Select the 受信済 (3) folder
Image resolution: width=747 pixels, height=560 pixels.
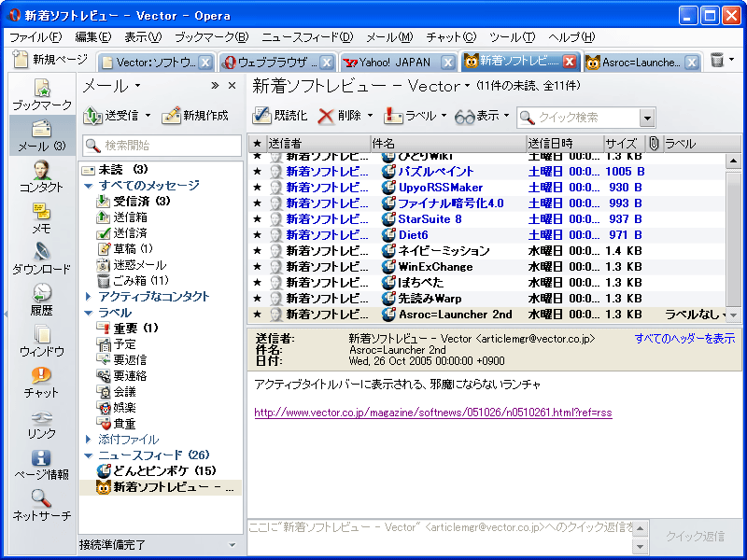133,201
